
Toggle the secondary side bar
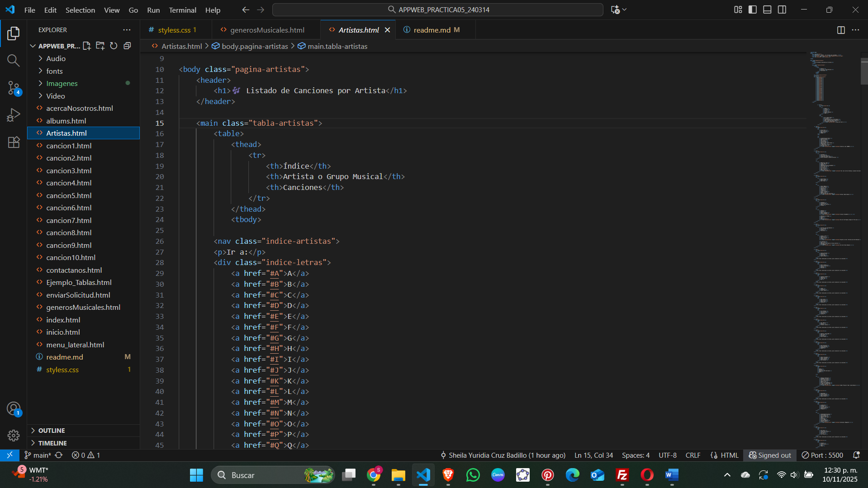click(x=782, y=9)
